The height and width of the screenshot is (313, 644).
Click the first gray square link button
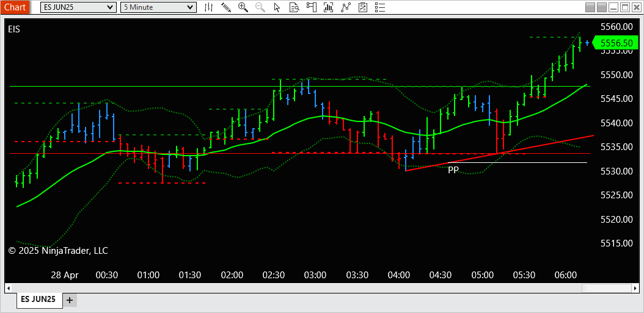point(590,7)
